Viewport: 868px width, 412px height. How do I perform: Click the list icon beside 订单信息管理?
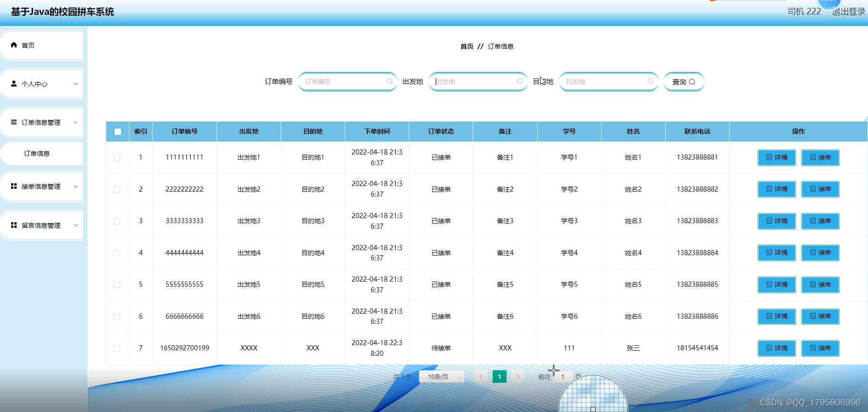pyautogui.click(x=14, y=122)
